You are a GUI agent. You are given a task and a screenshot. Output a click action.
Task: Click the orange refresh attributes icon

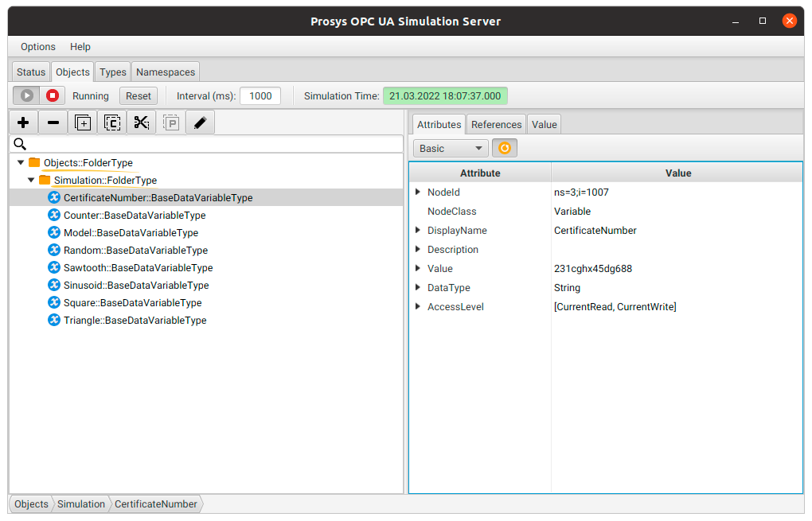point(505,149)
